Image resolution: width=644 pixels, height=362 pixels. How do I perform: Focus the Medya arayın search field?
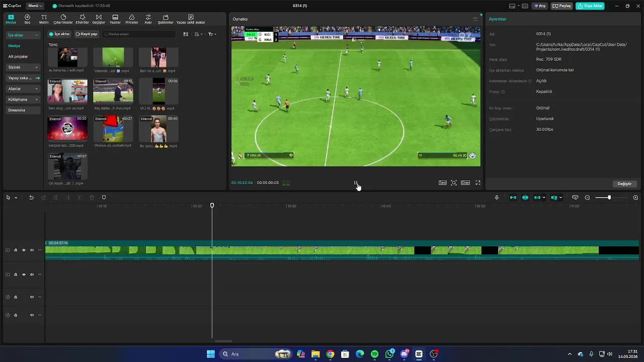click(139, 34)
